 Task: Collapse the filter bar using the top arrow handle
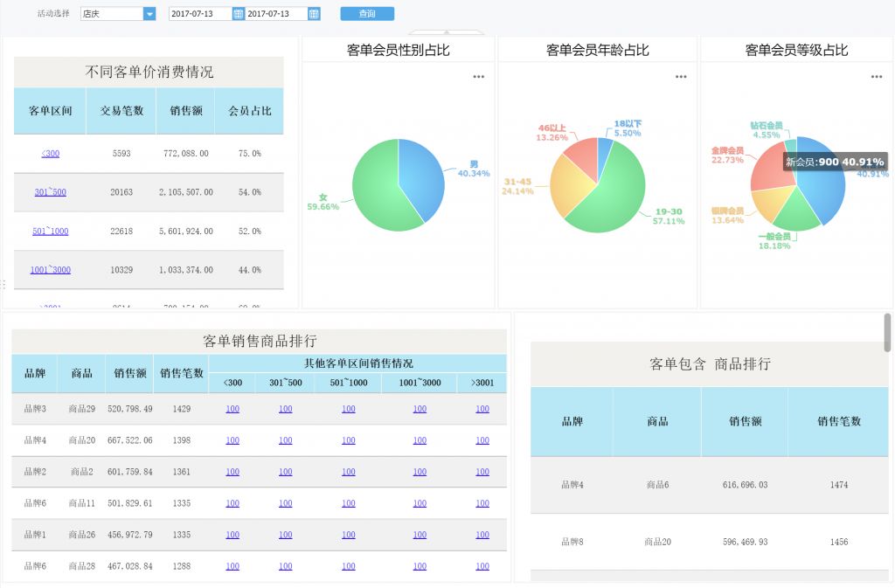coord(447,32)
